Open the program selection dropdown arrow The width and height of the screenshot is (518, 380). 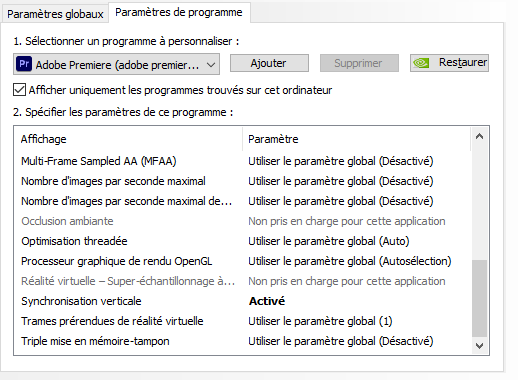point(211,64)
